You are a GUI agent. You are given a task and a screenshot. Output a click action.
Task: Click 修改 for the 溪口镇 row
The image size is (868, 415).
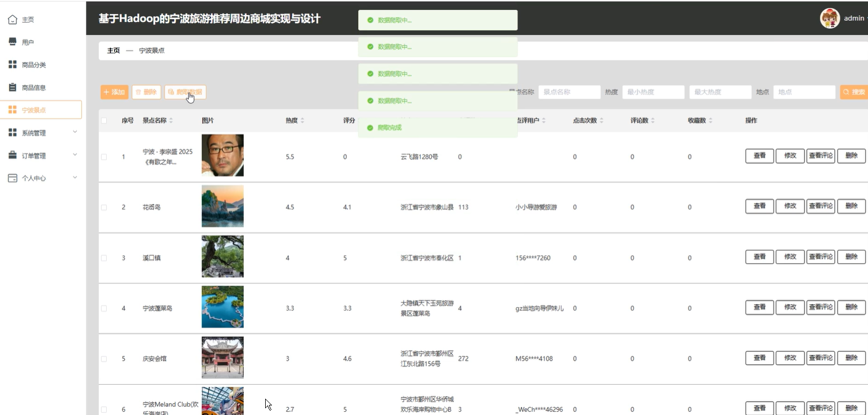[x=790, y=257]
